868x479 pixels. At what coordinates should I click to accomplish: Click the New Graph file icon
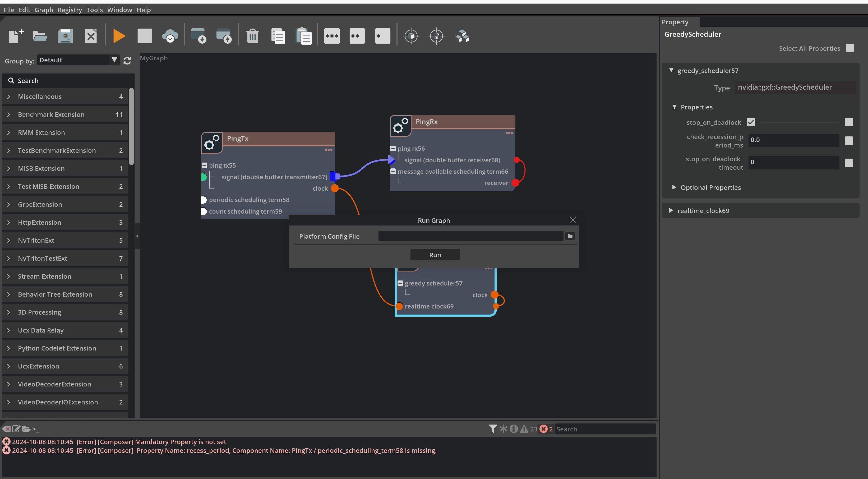(16, 36)
